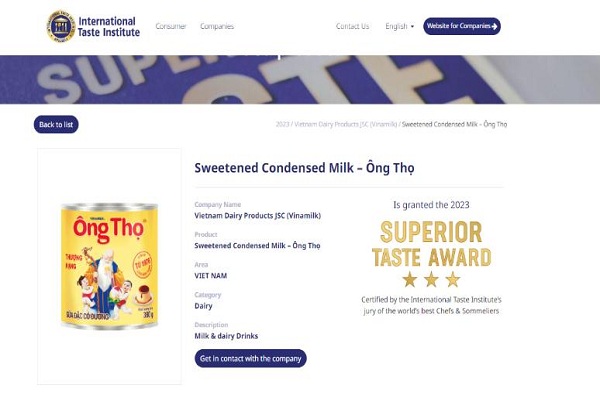Click the purple hero banner image
Viewport: 600px width, 400px height.
[x=300, y=79]
